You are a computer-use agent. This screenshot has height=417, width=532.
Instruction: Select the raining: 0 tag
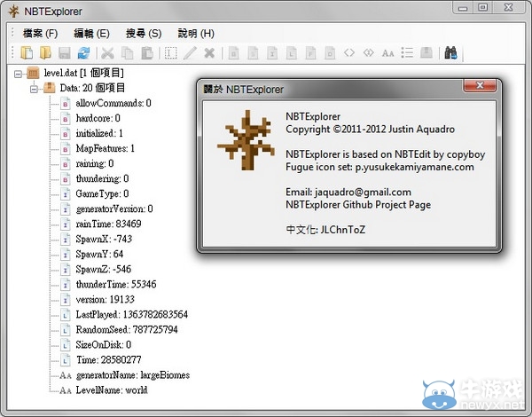click(94, 163)
